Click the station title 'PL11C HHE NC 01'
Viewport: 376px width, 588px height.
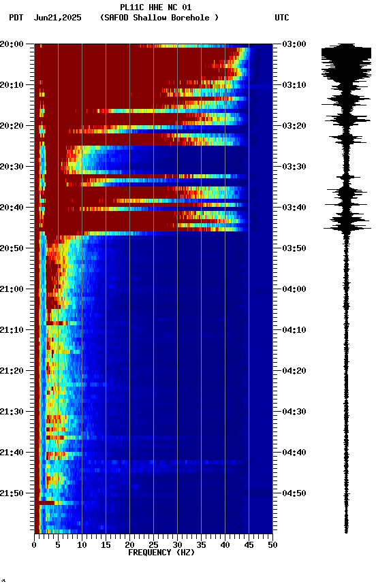[x=155, y=7]
